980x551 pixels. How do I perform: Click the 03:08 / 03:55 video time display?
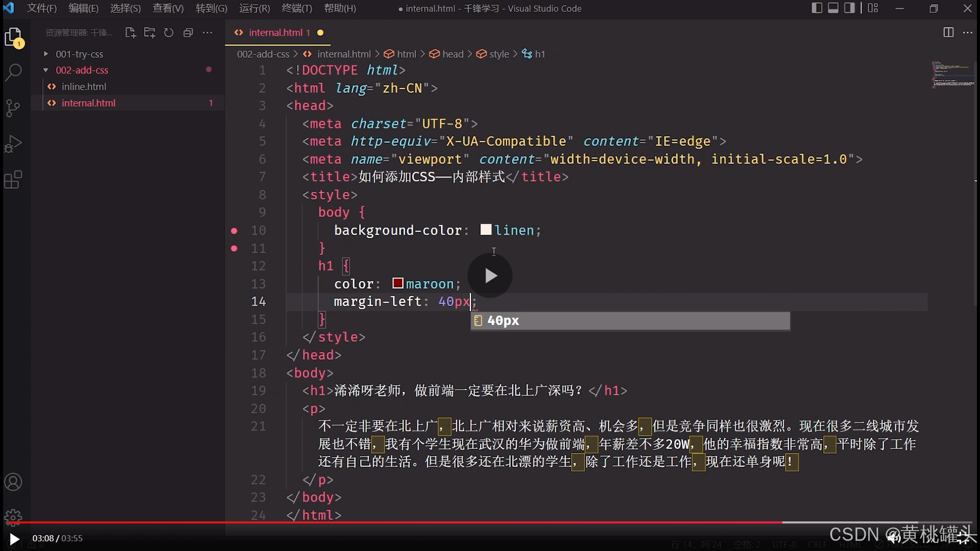pos(58,538)
